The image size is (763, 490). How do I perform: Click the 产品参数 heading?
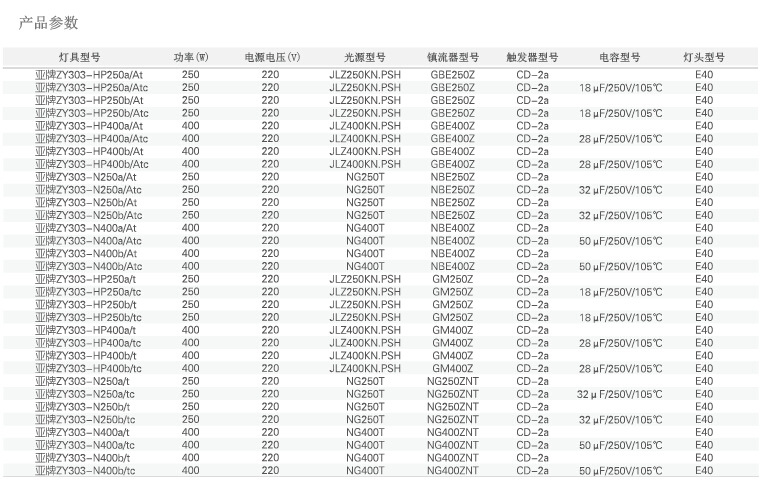point(48,23)
